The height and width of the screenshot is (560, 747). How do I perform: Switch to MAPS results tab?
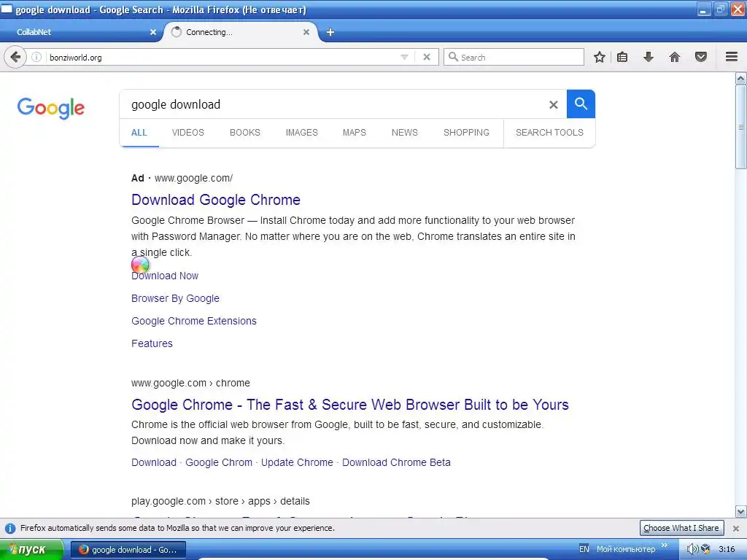(355, 133)
